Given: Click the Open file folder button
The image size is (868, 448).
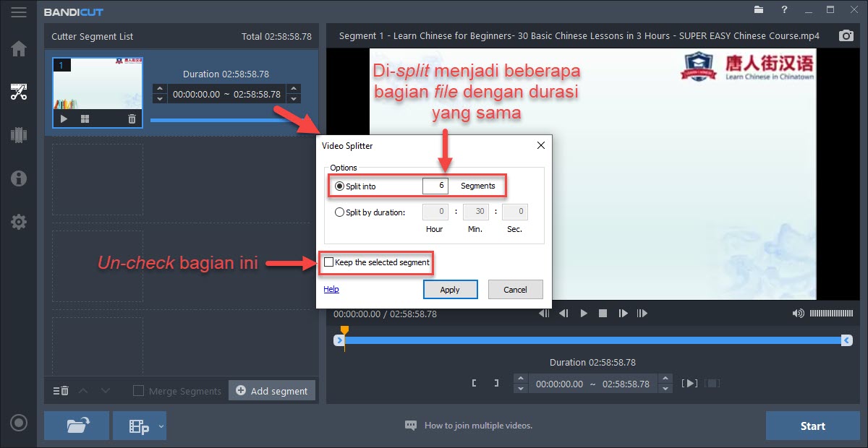Looking at the screenshot, I should [77, 426].
